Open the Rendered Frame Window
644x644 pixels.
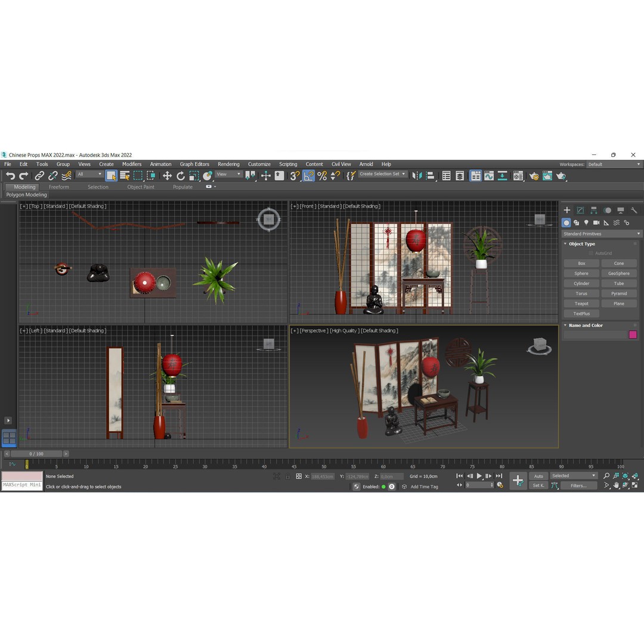547,176
